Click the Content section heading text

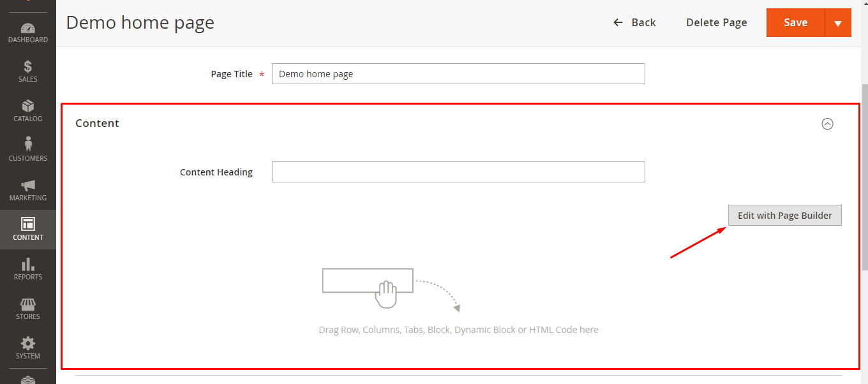[97, 123]
